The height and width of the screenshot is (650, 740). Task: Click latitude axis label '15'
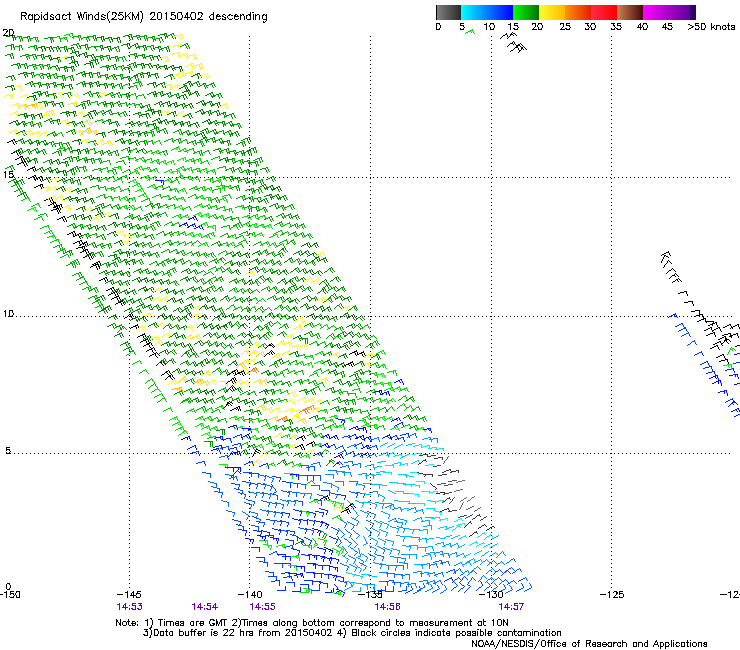(x=8, y=175)
